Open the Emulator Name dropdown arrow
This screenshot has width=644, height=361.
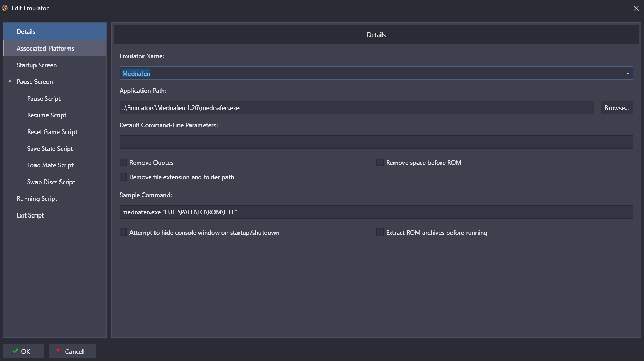click(x=627, y=74)
